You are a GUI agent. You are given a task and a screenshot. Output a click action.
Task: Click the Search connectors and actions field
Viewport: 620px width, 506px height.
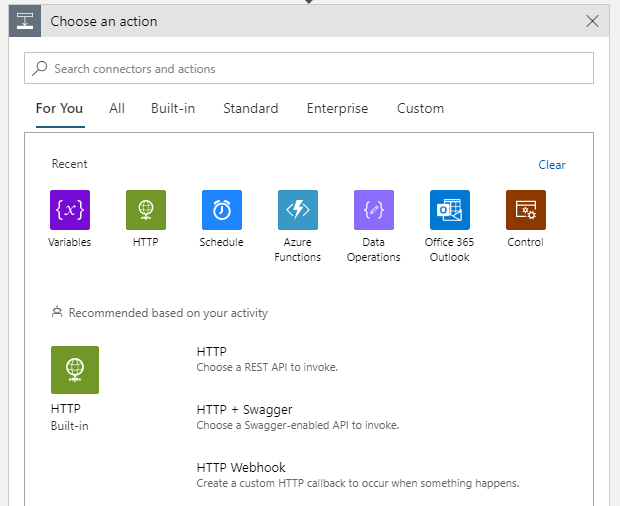click(x=309, y=69)
